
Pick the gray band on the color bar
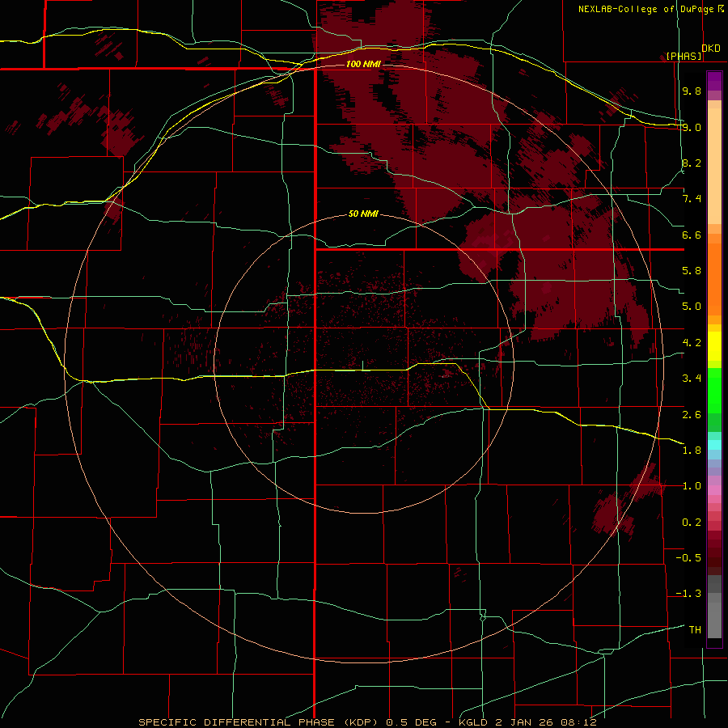click(714, 620)
